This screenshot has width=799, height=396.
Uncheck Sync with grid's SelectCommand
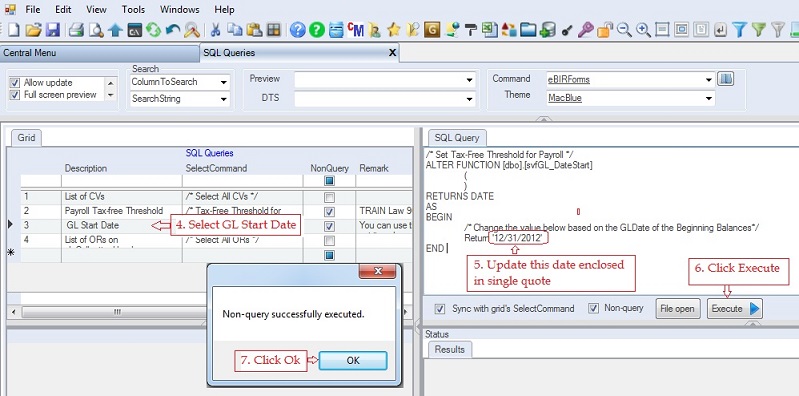tap(439, 309)
